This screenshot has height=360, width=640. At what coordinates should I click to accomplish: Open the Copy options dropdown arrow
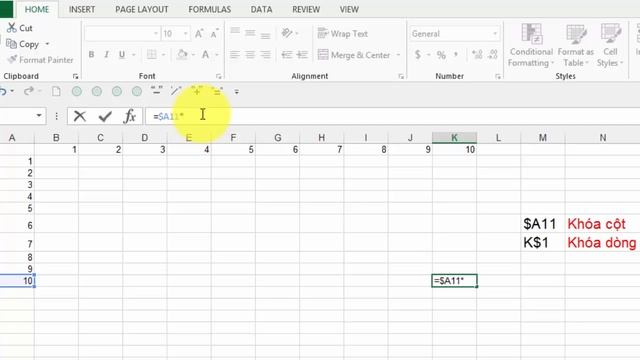click(x=47, y=44)
